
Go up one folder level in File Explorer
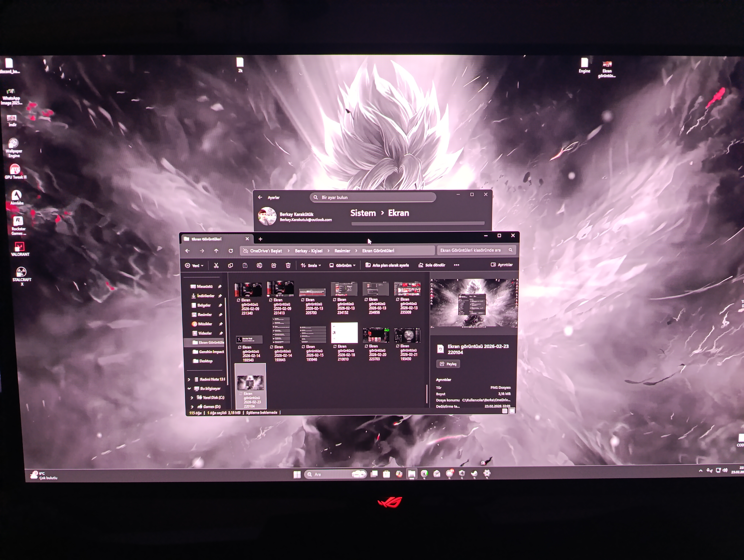click(216, 251)
